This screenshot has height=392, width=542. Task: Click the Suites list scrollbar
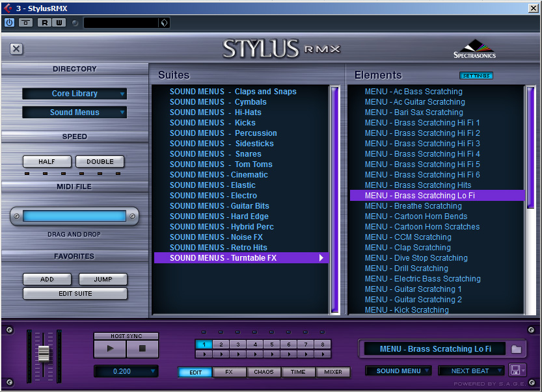click(x=334, y=200)
